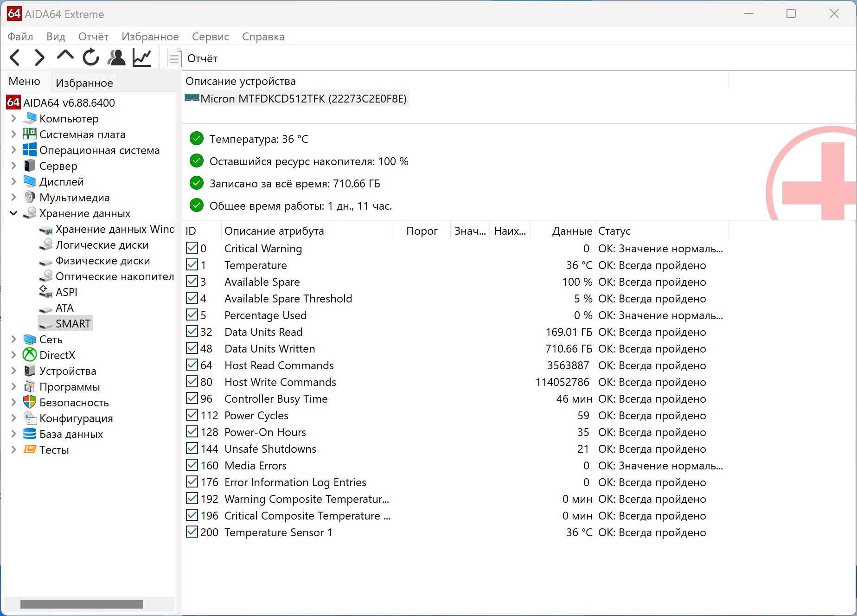The image size is (857, 616).
Task: Select the Power-On Hours attribute row
Action: [455, 432]
